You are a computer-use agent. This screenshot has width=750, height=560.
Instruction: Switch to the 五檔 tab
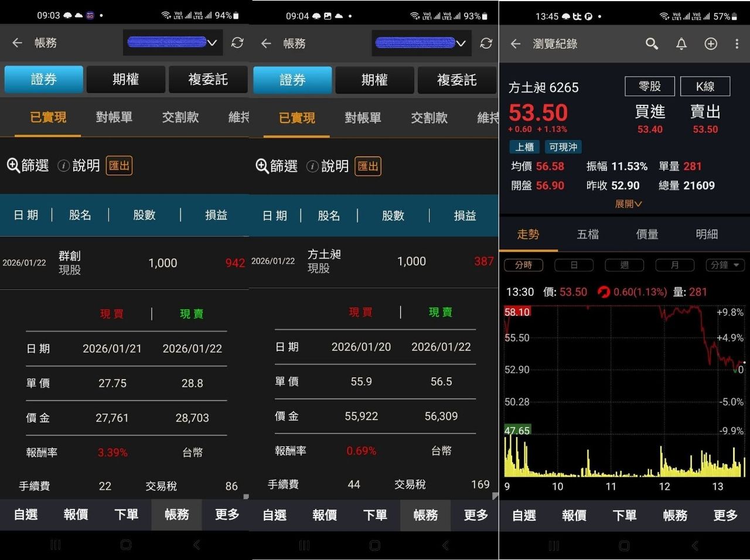[x=588, y=234]
